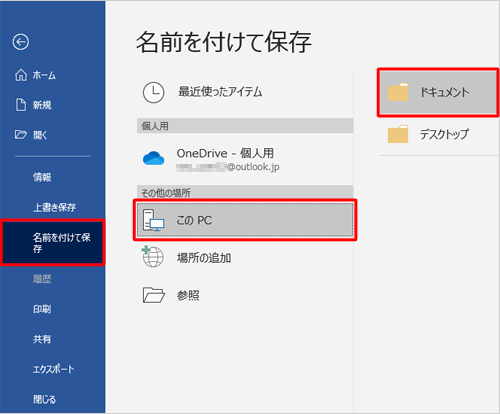Select 新規 in the sidebar
Image resolution: width=500 pixels, height=414 pixels.
tap(42, 105)
